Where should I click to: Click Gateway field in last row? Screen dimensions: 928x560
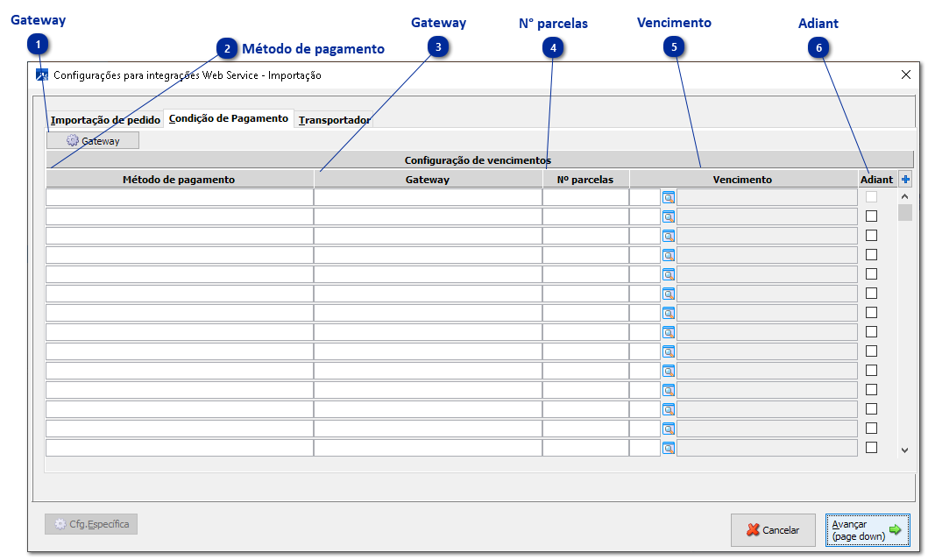pos(428,448)
